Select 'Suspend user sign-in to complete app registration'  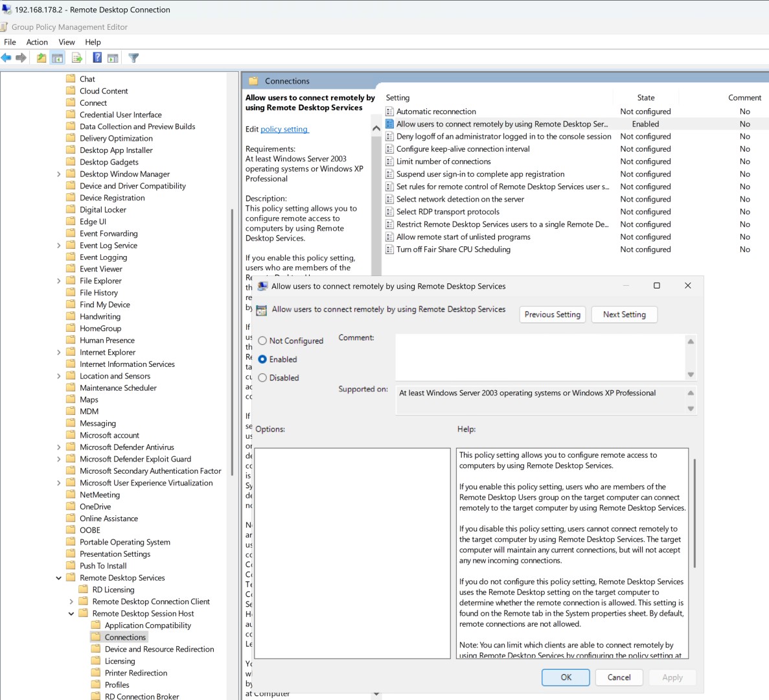coord(480,174)
